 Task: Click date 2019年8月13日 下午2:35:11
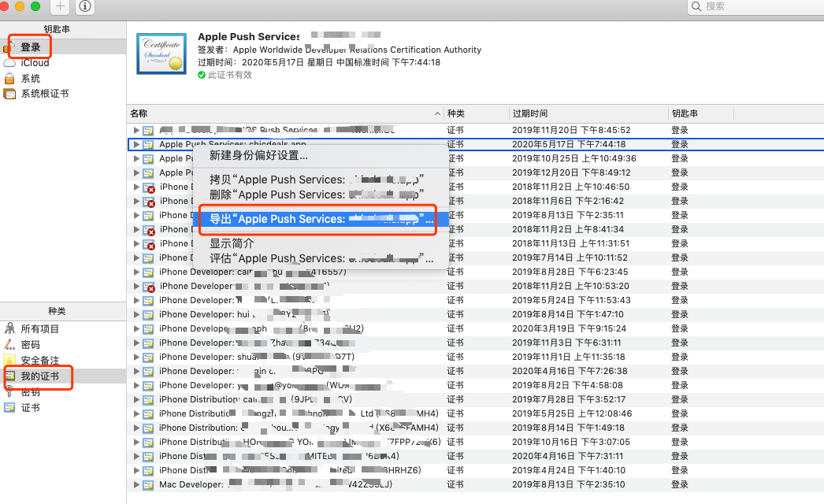pyautogui.click(x=567, y=215)
